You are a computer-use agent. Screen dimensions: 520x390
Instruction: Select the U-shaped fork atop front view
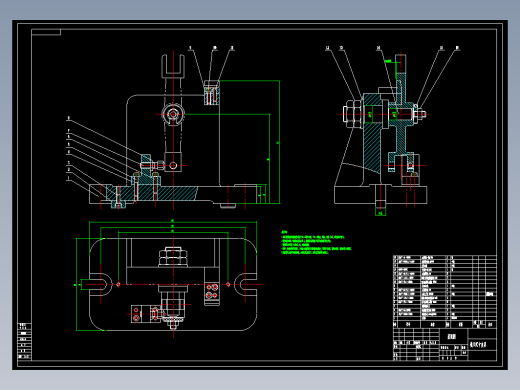(173, 66)
